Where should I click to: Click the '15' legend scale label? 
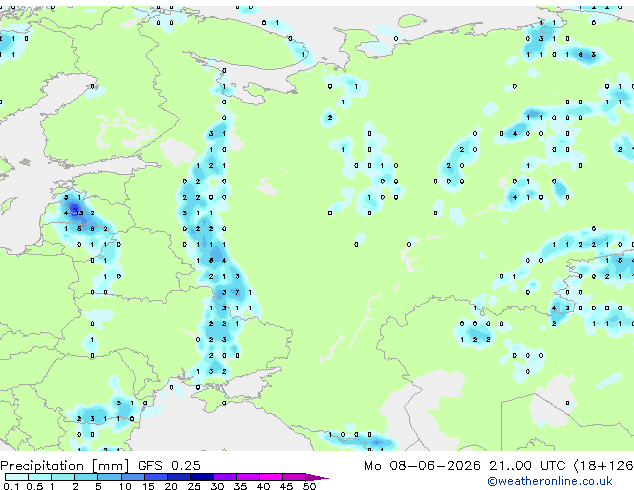click(x=148, y=486)
